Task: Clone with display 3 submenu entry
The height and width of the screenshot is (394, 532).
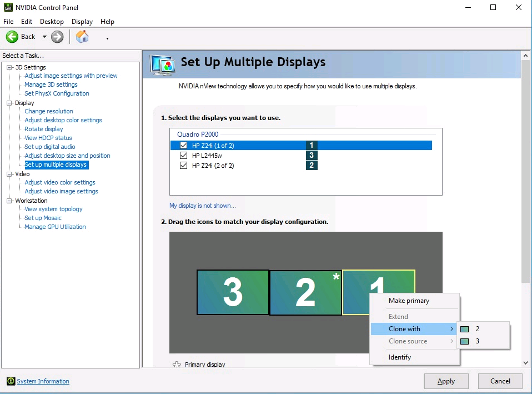Action: point(484,341)
